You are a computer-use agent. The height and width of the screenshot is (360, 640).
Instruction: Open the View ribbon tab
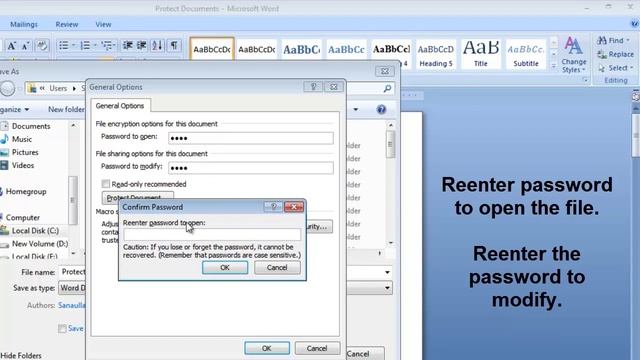(103, 24)
